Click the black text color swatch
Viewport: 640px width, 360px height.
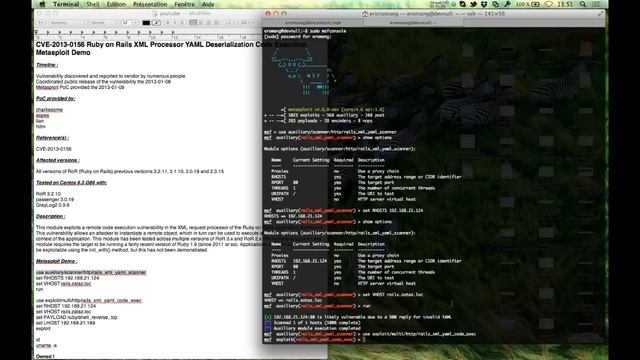tap(146, 22)
